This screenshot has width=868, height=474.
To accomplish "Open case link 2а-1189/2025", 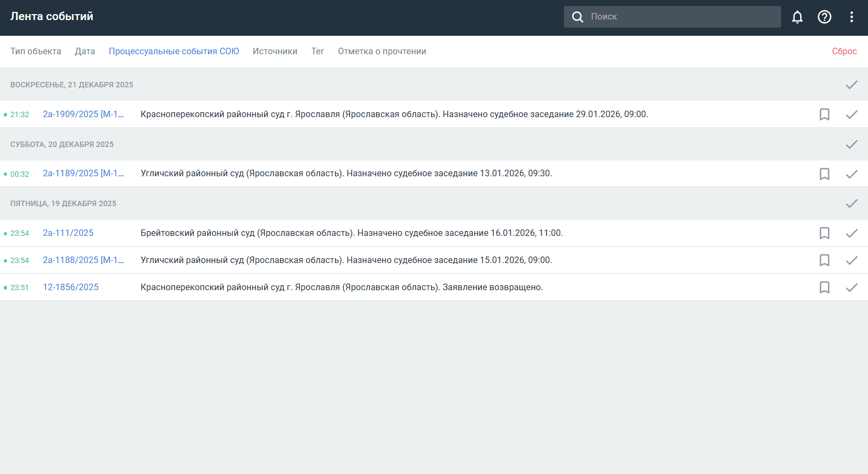I will 83,174.
